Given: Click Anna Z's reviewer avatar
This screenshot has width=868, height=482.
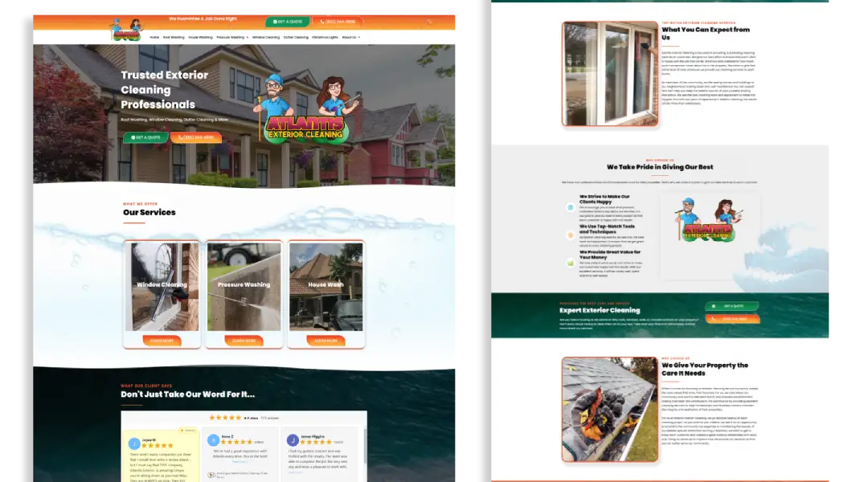Looking at the screenshot, I should click(x=213, y=440).
